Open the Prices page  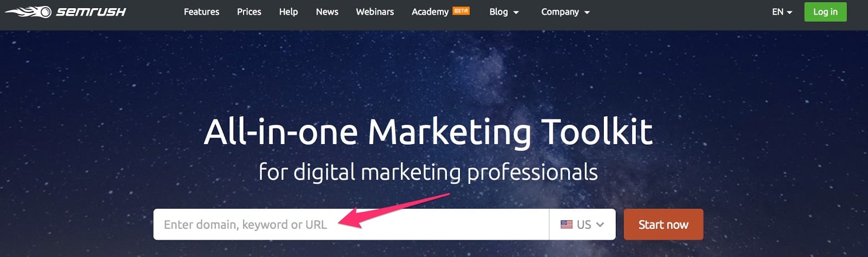pos(249,11)
